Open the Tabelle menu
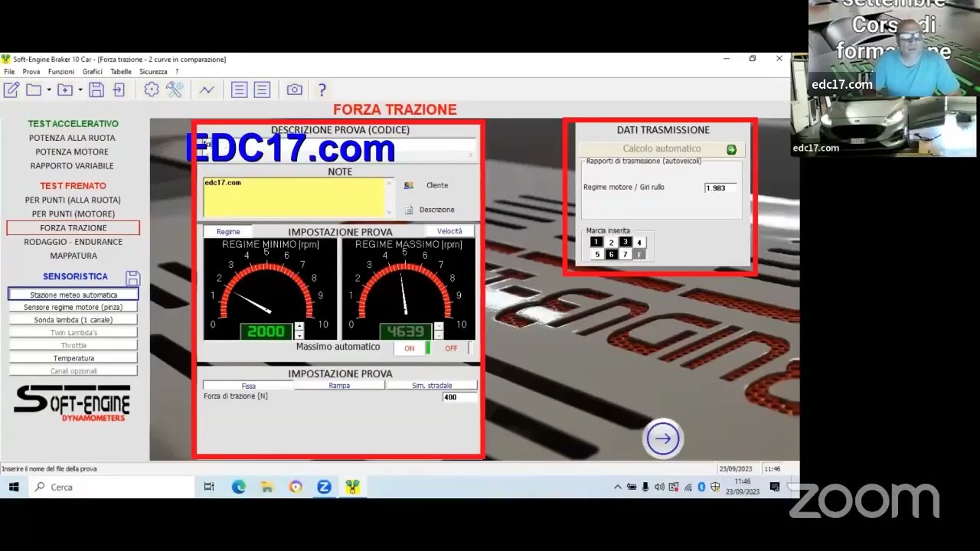980x551 pixels. (x=121, y=71)
